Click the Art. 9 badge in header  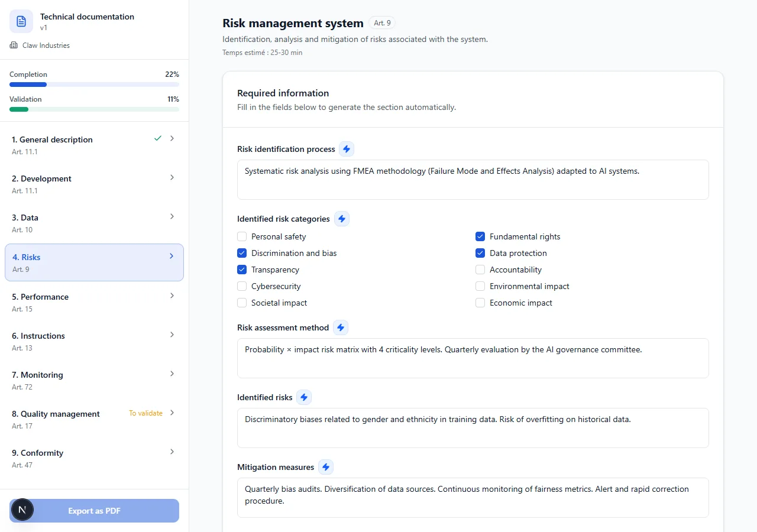382,23
